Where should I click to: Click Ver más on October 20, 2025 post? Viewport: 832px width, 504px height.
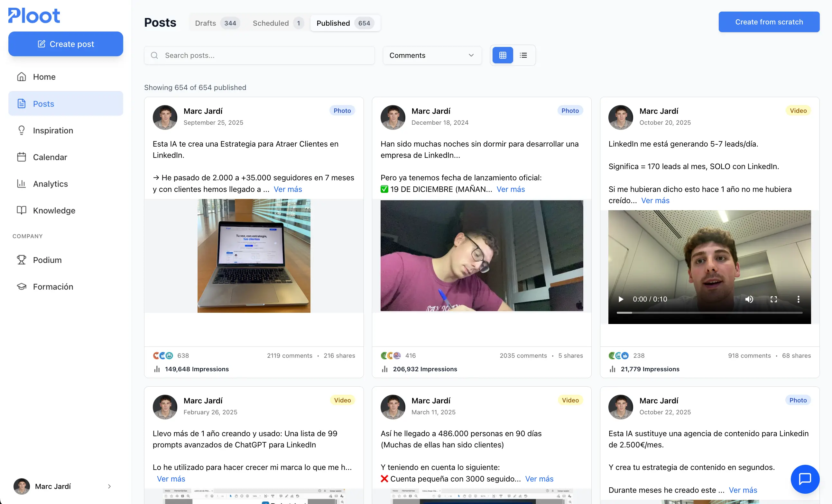pos(655,200)
